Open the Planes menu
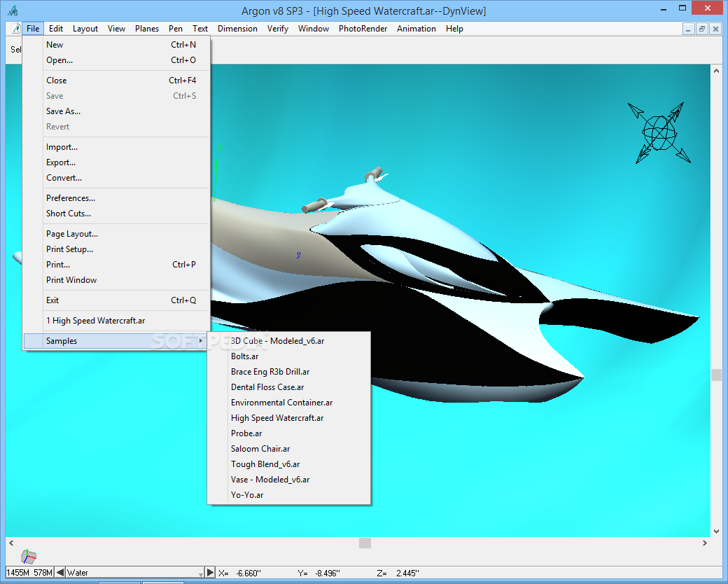The width and height of the screenshot is (728, 584). (147, 28)
